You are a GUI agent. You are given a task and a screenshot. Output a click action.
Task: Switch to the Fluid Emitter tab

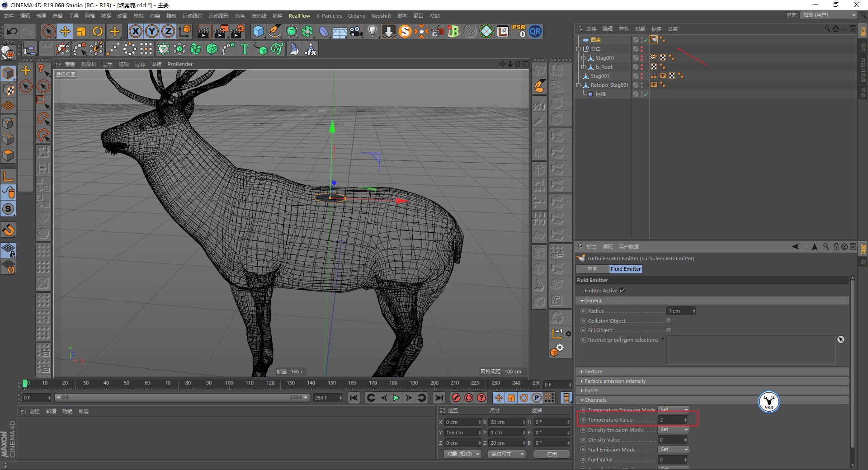point(625,269)
